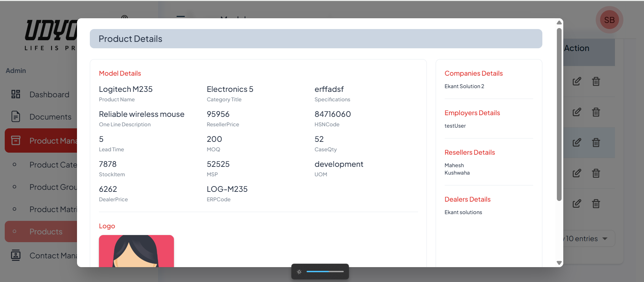The height and width of the screenshot is (282, 644).
Task: Go to Product Group in the sidebar
Action: pyautogui.click(x=53, y=187)
